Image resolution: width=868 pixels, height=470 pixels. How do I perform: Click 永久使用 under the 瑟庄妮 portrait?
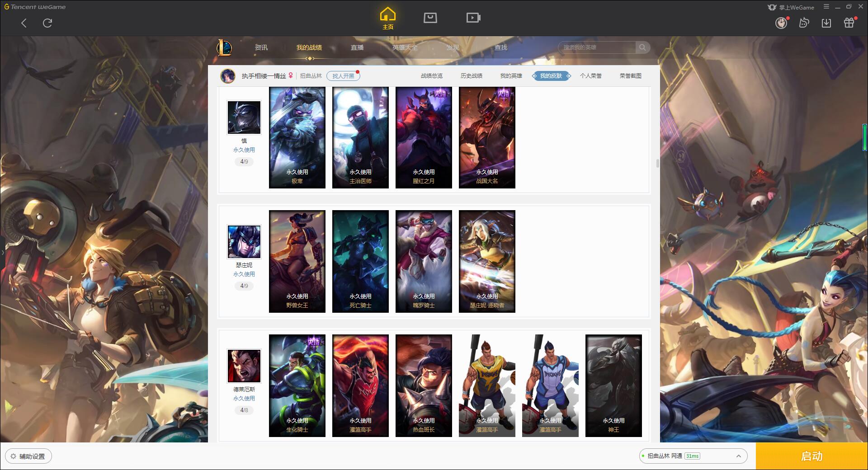[244, 274]
